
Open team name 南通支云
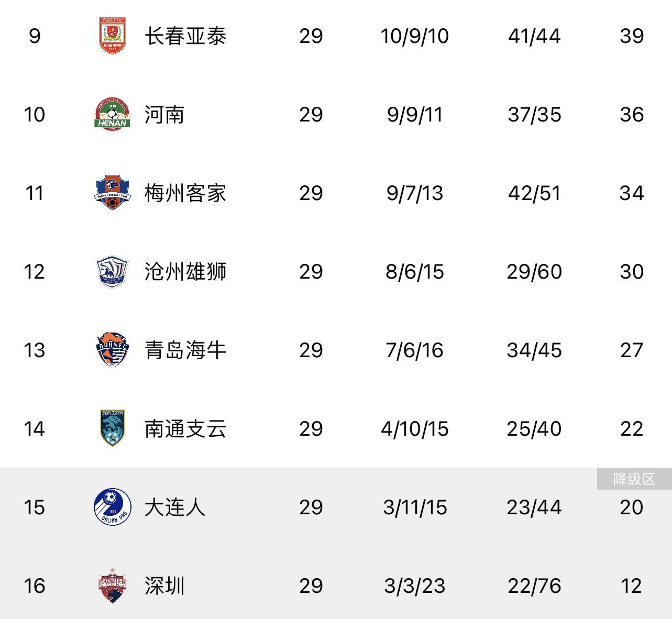tap(185, 429)
